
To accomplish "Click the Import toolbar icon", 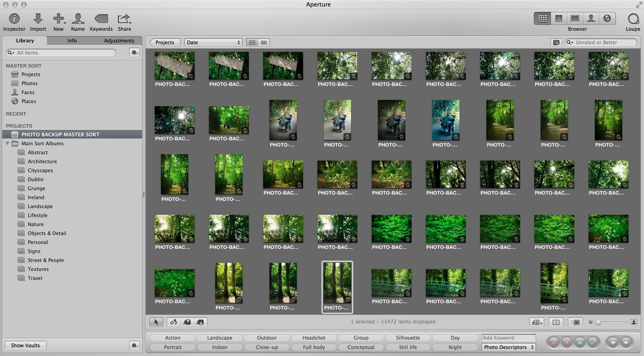I will tap(38, 19).
